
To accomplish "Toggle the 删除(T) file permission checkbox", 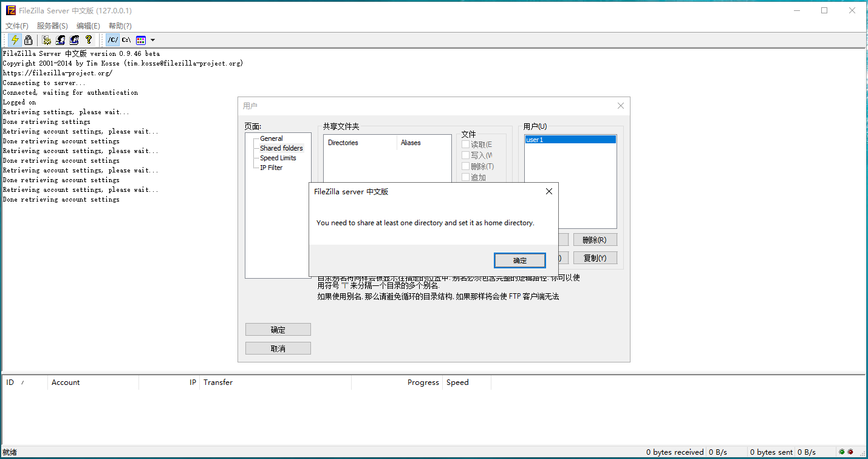I will point(466,166).
